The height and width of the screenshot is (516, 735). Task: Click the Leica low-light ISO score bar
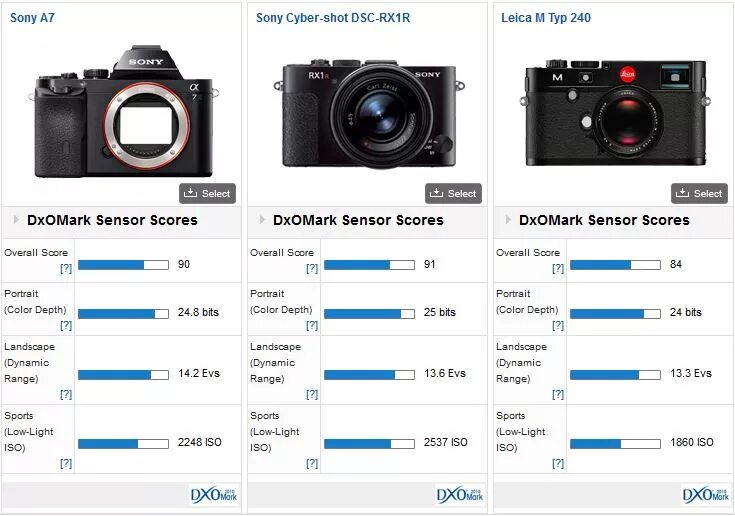pos(615,443)
